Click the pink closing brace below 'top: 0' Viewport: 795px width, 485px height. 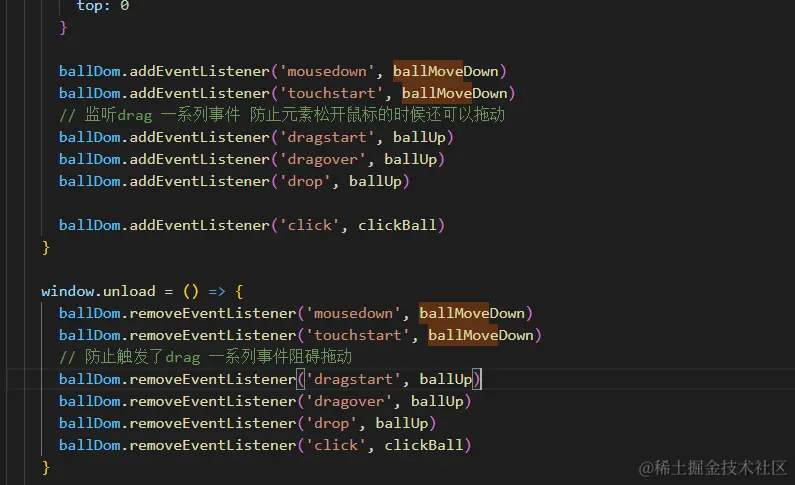(x=63, y=27)
